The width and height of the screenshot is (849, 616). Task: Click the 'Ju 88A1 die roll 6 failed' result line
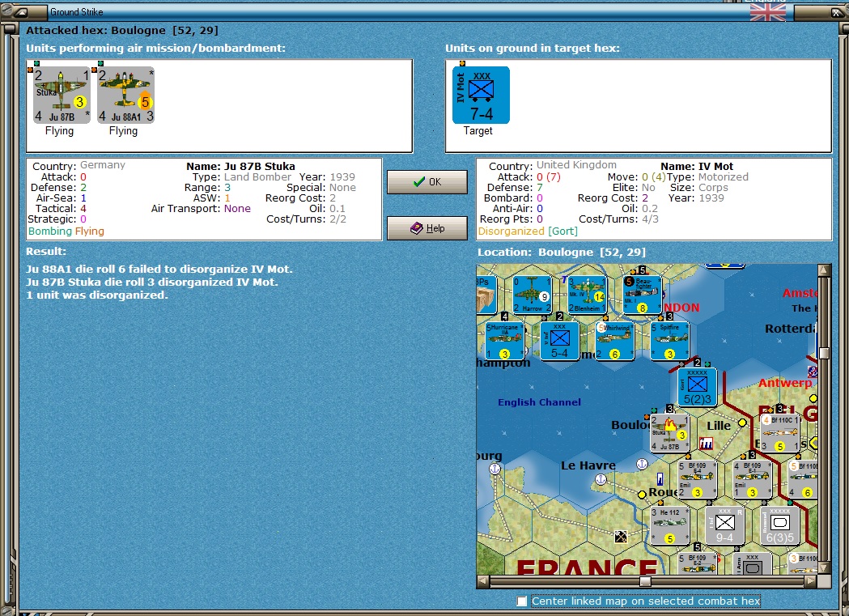pos(159,269)
